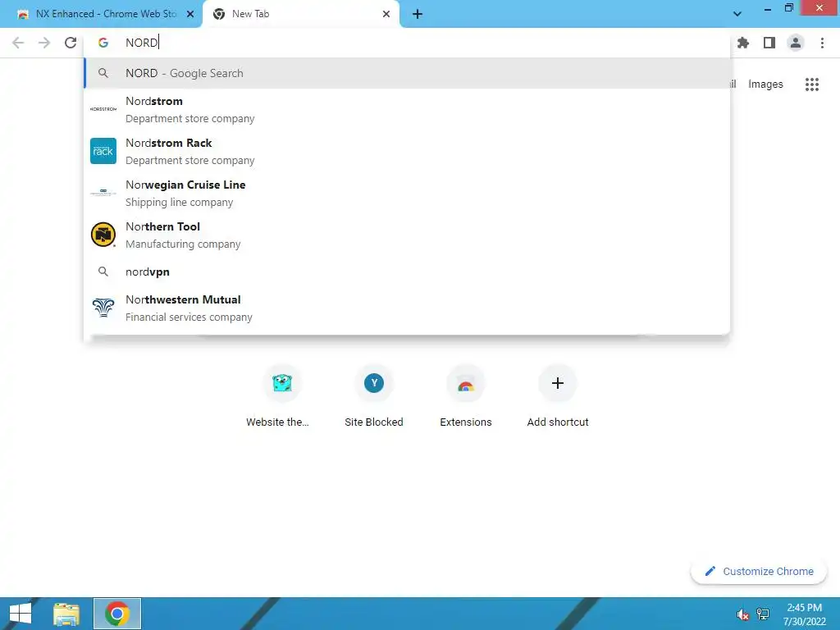Image resolution: width=840 pixels, height=630 pixels.
Task: Click the Images link
Action: [765, 84]
